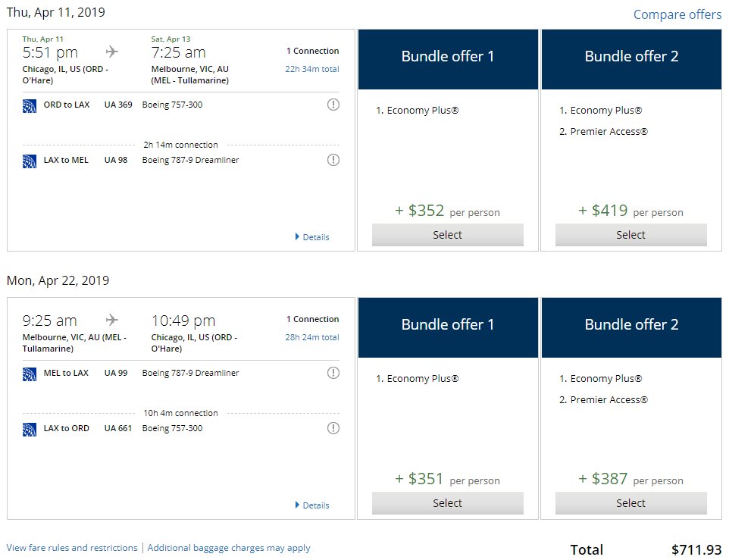Click info icon for LAX to MEL flight UA 98

click(x=333, y=160)
